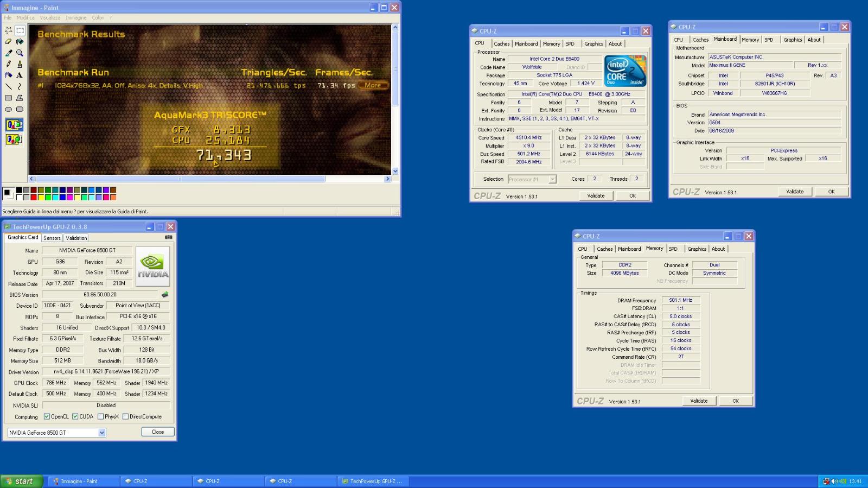Check the PhysX checkbox in GPU-Z

101,416
